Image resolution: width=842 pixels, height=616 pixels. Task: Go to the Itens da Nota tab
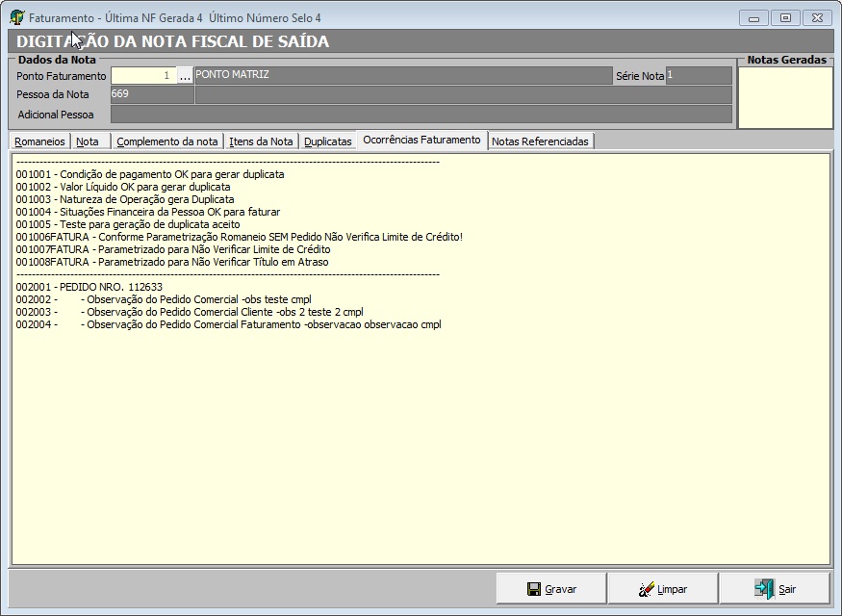click(261, 141)
